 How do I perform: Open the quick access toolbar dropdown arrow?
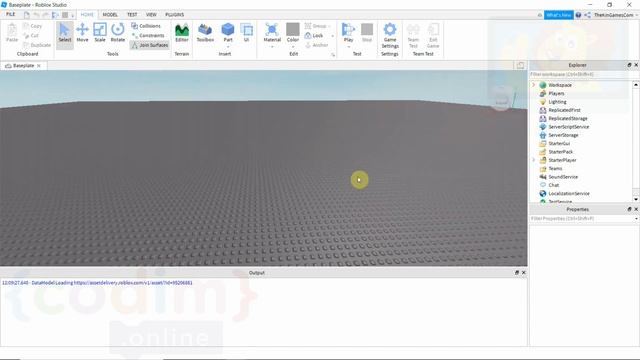click(x=73, y=16)
